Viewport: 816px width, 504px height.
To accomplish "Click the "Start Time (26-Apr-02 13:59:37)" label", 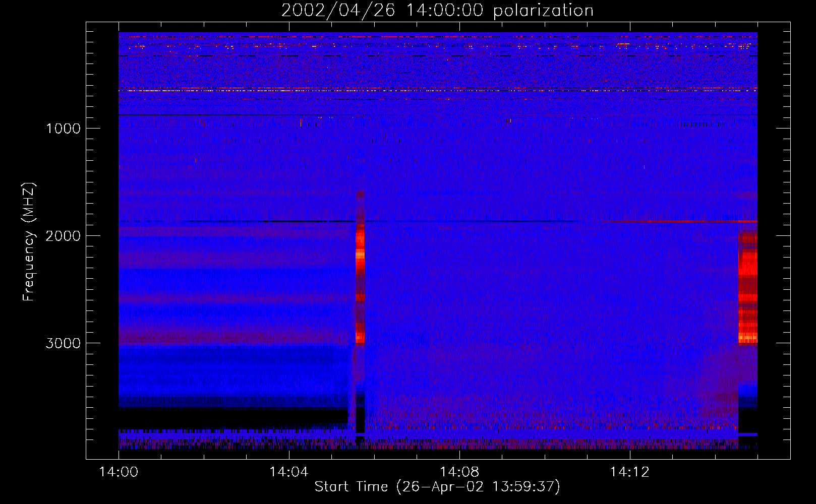I will pyautogui.click(x=437, y=487).
